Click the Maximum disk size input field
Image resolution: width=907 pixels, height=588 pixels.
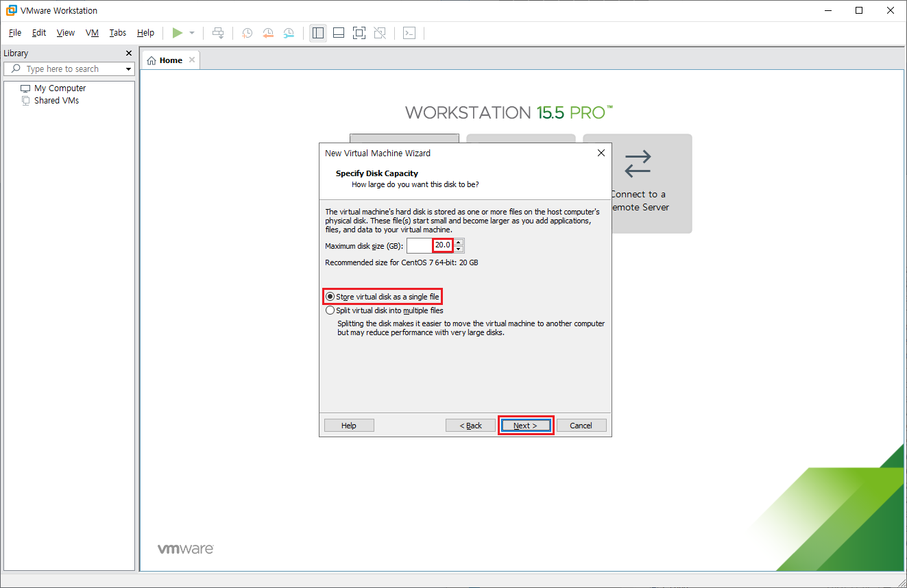(x=430, y=245)
